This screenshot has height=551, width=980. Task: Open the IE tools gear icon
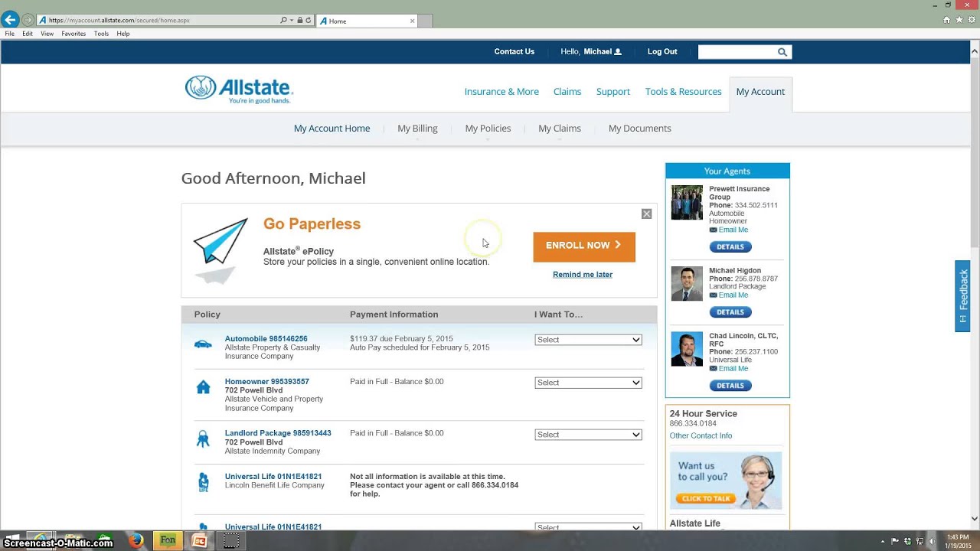(971, 20)
